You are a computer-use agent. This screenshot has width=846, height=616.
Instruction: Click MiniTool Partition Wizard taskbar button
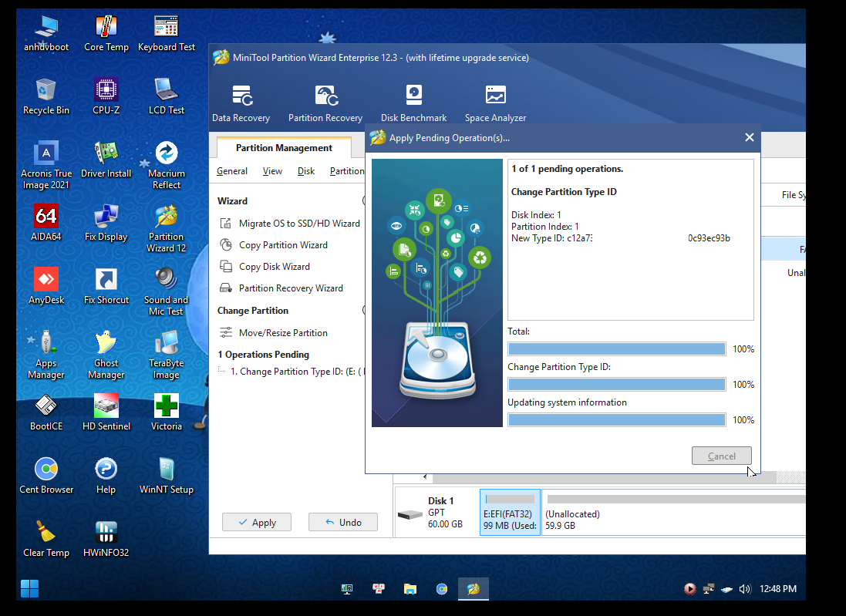tap(474, 588)
